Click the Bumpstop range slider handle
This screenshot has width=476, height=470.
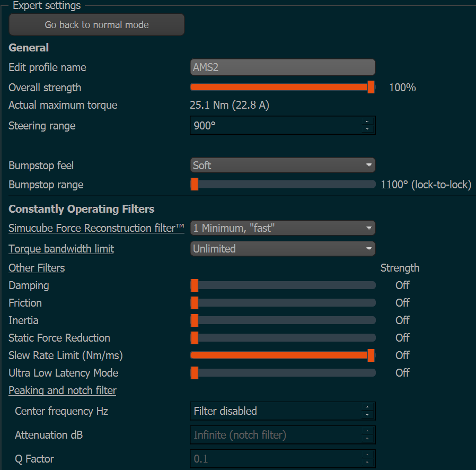pyautogui.click(x=195, y=185)
